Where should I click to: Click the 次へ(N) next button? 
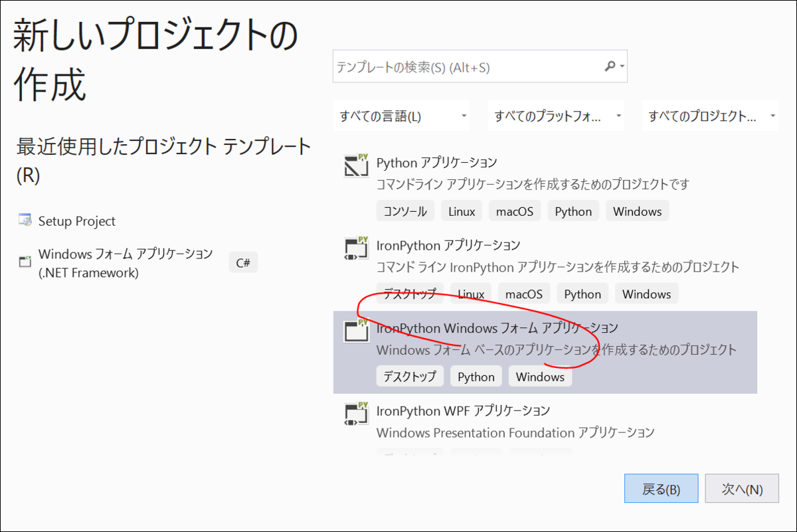pos(742,489)
